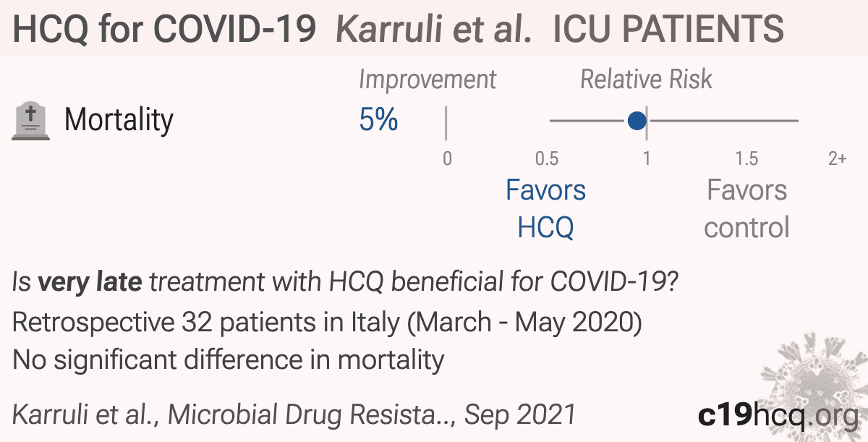Image resolution: width=868 pixels, height=442 pixels.
Task: Click the ICU PATIENTS heading text
Action: pyautogui.click(x=668, y=29)
